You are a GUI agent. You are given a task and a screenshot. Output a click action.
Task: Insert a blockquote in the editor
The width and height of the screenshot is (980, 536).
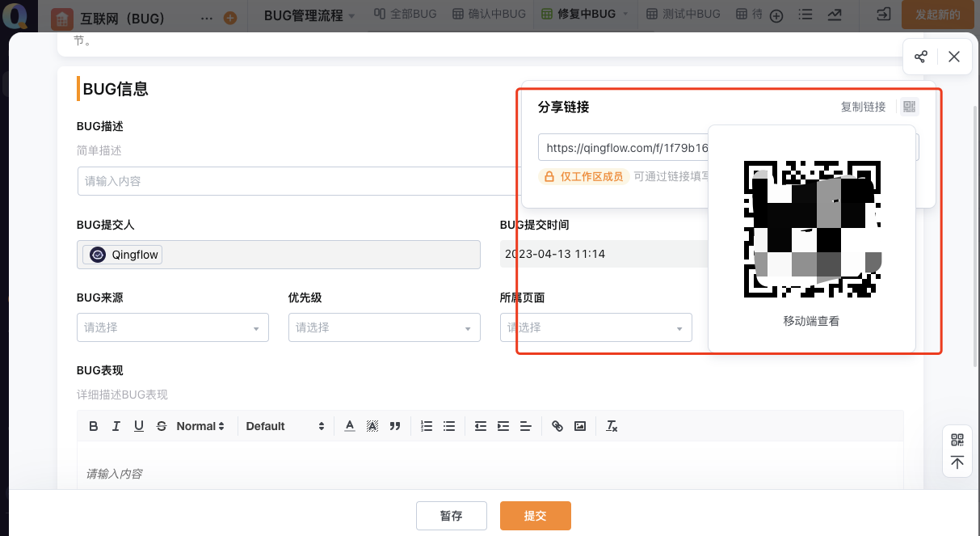click(x=395, y=426)
